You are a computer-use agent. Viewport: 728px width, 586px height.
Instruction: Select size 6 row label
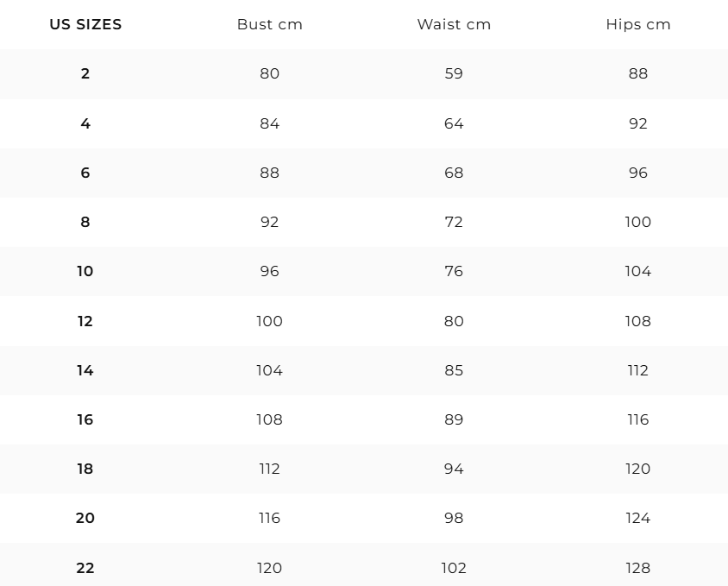[85, 173]
